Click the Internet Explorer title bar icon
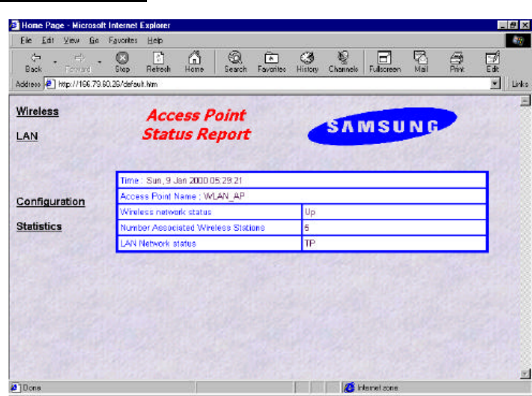The image size is (532, 396). pos(14,26)
